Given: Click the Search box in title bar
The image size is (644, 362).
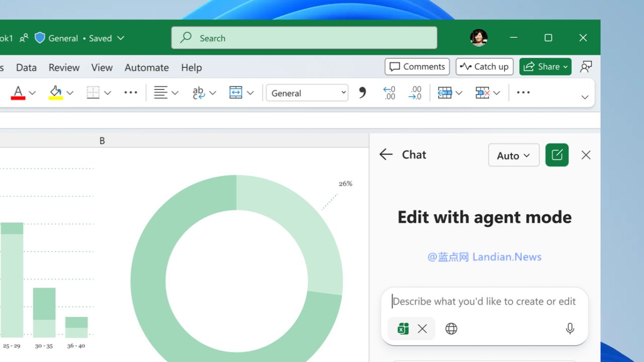Looking at the screenshot, I should tap(304, 38).
